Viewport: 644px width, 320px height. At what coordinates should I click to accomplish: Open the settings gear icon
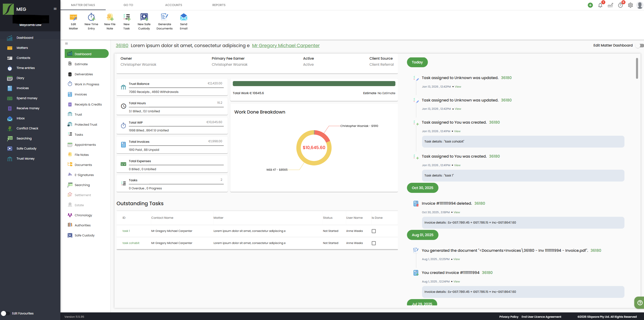[630, 5]
